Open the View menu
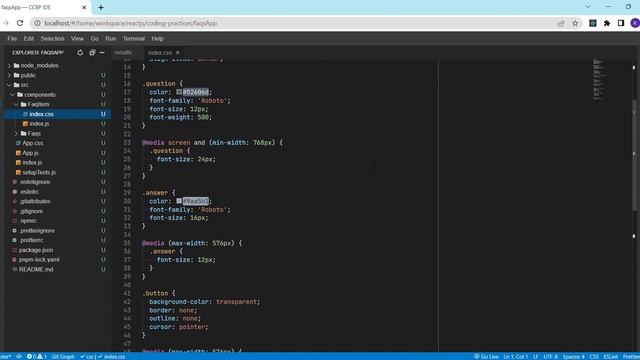Image resolution: width=640 pixels, height=360 pixels. pyautogui.click(x=77, y=39)
